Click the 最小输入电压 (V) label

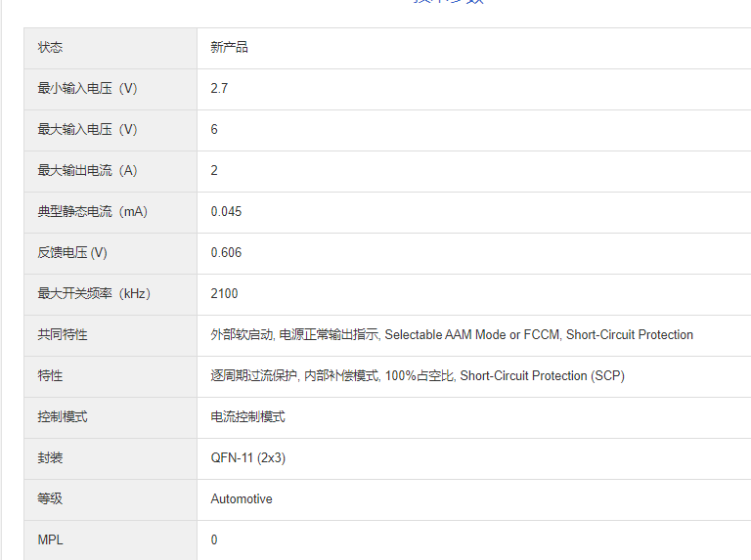[87, 88]
